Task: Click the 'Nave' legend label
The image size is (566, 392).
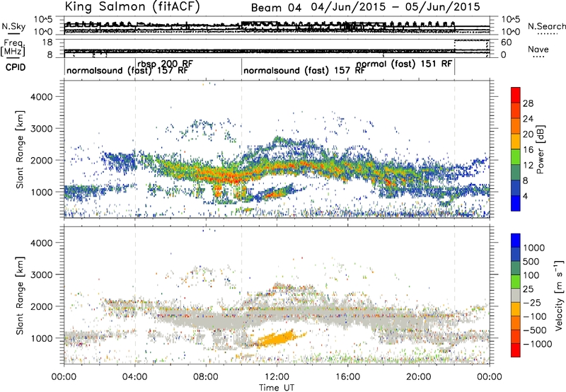Action: click(538, 50)
